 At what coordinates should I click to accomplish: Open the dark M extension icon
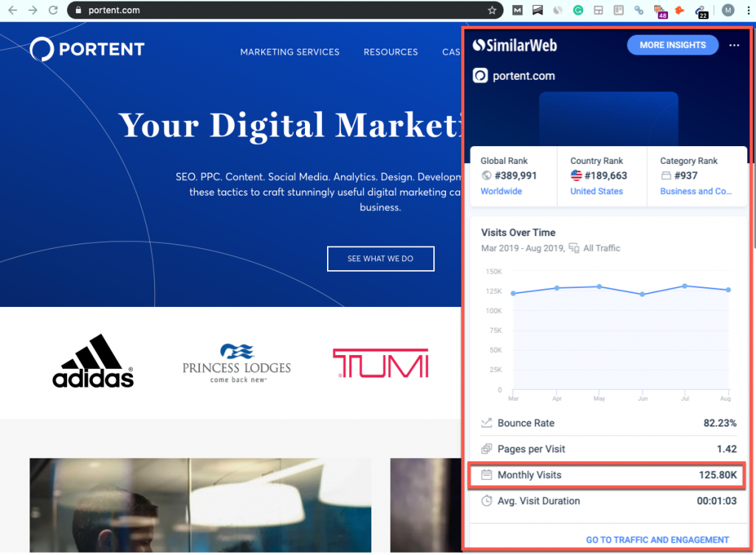(518, 10)
